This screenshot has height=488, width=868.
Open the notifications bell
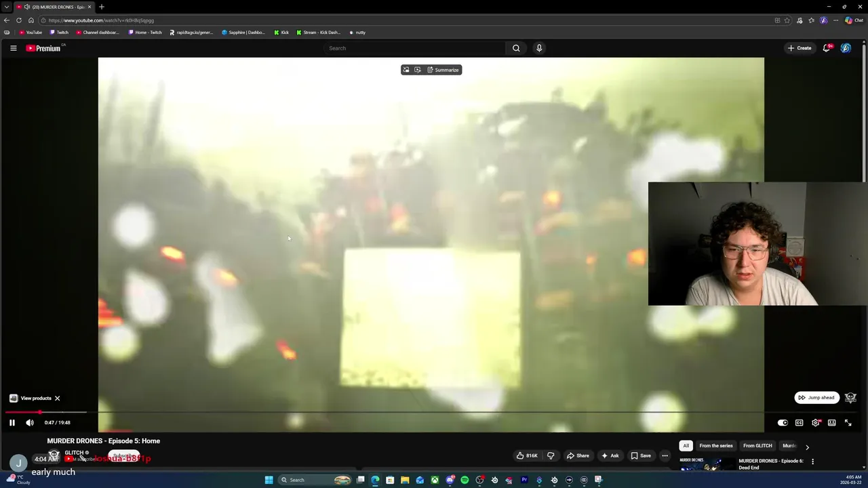point(827,48)
